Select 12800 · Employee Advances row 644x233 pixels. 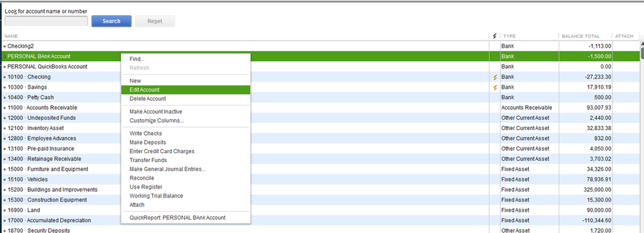click(320, 138)
